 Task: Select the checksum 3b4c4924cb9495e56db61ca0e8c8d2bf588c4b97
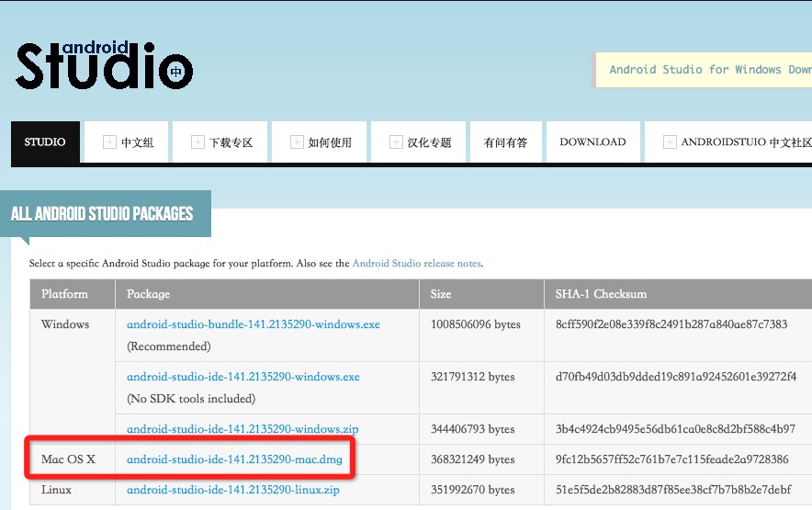point(675,429)
